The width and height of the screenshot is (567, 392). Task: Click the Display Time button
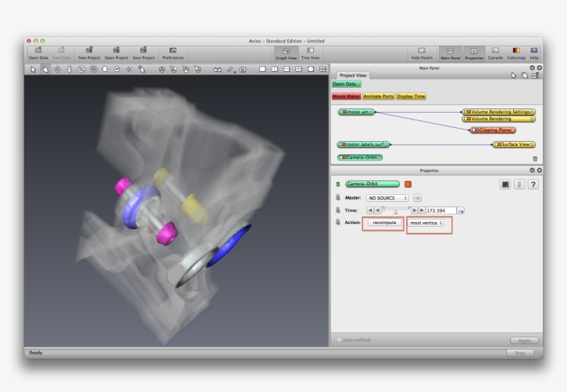point(411,96)
